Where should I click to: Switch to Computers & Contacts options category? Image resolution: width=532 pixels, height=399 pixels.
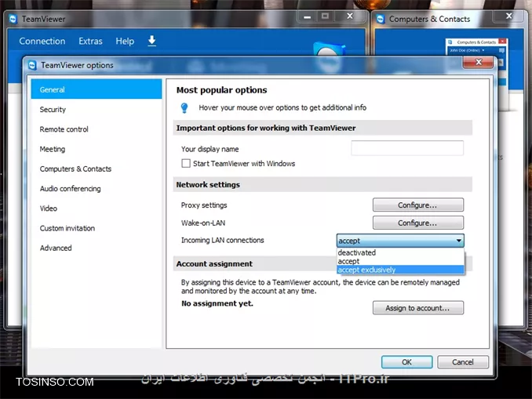click(97, 169)
